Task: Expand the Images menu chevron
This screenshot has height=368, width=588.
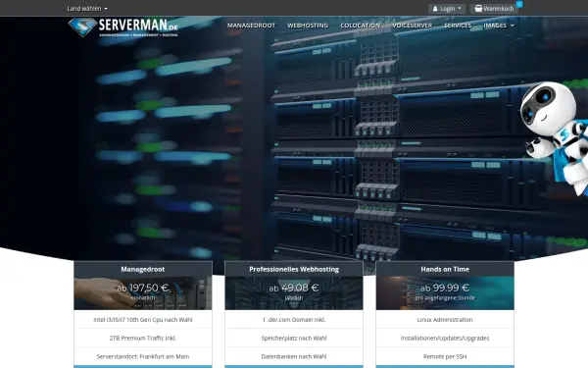Action: point(513,26)
